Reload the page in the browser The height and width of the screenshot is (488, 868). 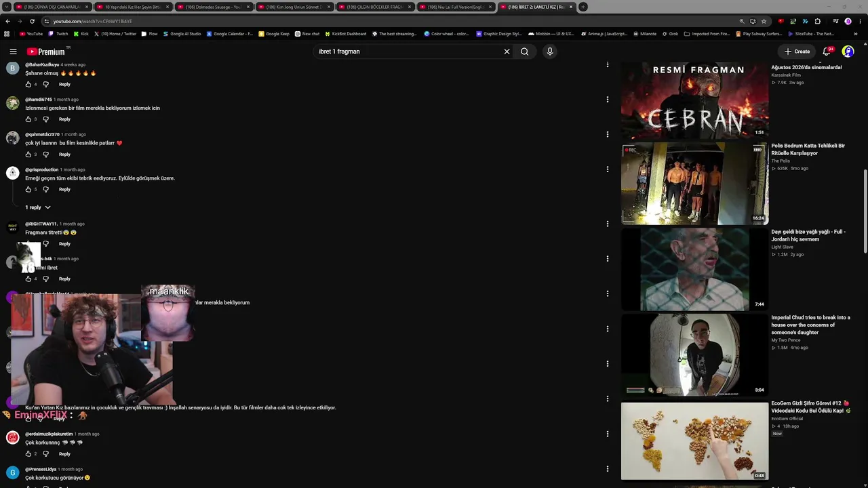(32, 21)
